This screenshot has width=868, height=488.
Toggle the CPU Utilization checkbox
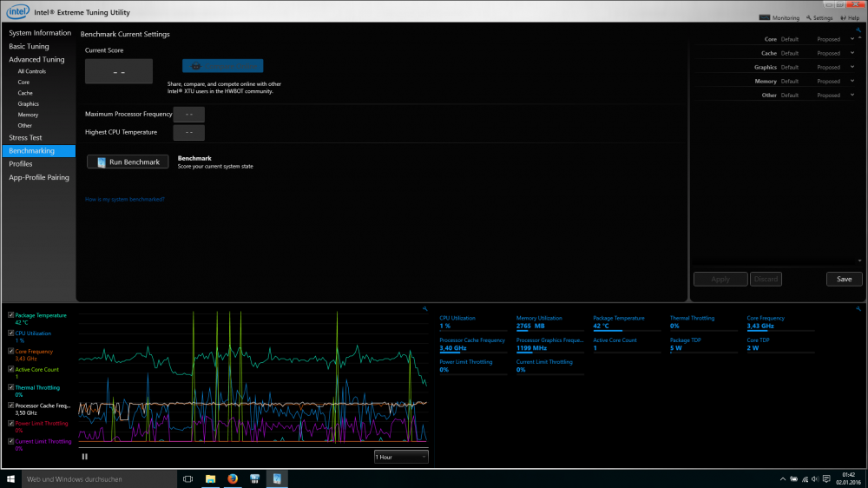coord(10,333)
